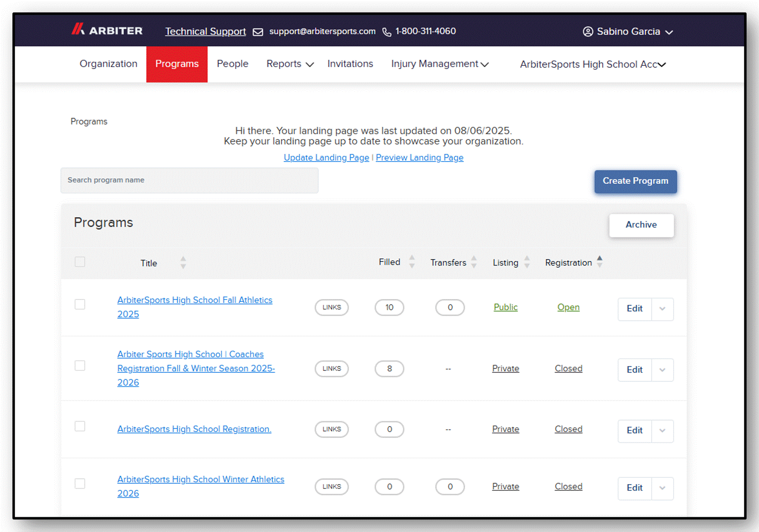Viewport: 759px width, 532px height.
Task: Edit the Fall Athletics 2025 program
Action: [634, 309]
